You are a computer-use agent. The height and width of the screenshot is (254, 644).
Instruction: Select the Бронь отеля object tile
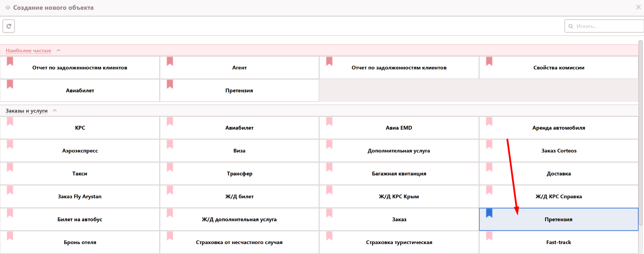(x=80, y=242)
